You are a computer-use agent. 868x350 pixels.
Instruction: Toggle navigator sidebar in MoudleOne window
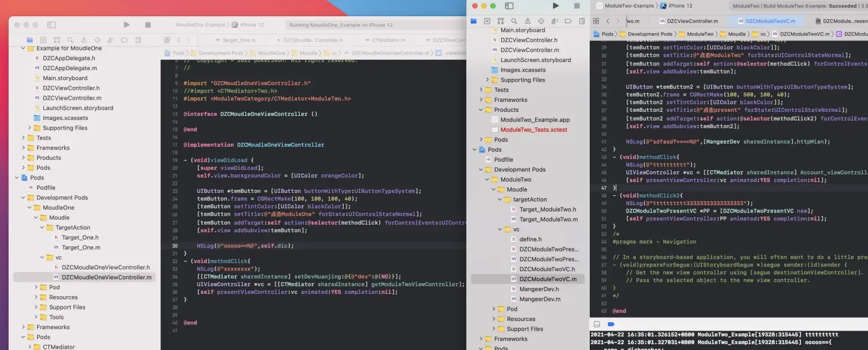coord(52,25)
